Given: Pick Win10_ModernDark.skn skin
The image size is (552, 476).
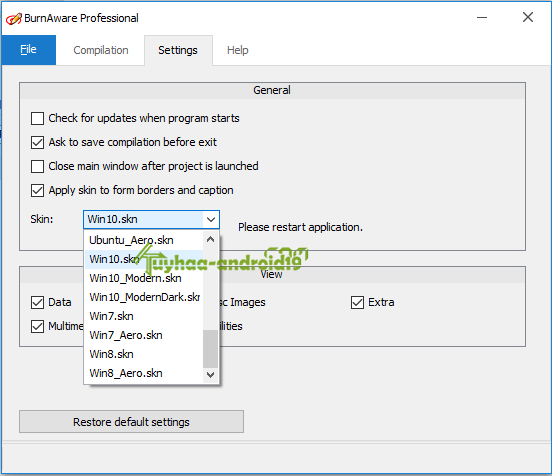Looking at the screenshot, I should (x=144, y=297).
